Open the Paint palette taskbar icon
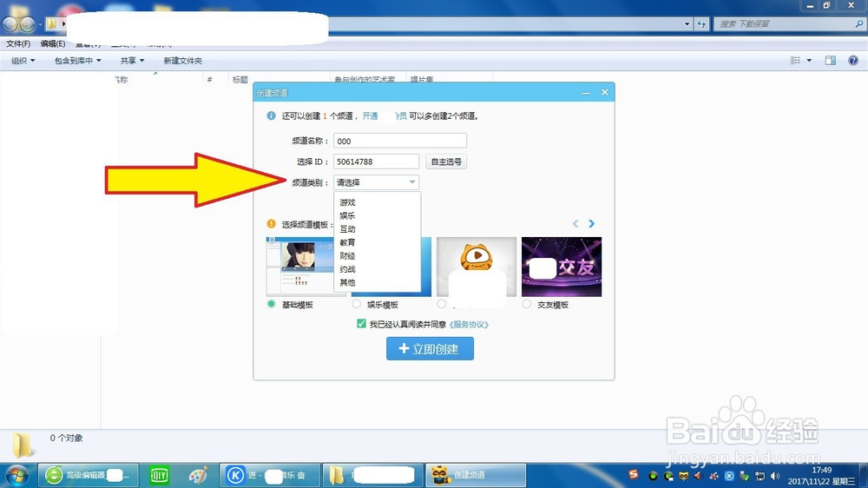 pyautogui.click(x=198, y=475)
